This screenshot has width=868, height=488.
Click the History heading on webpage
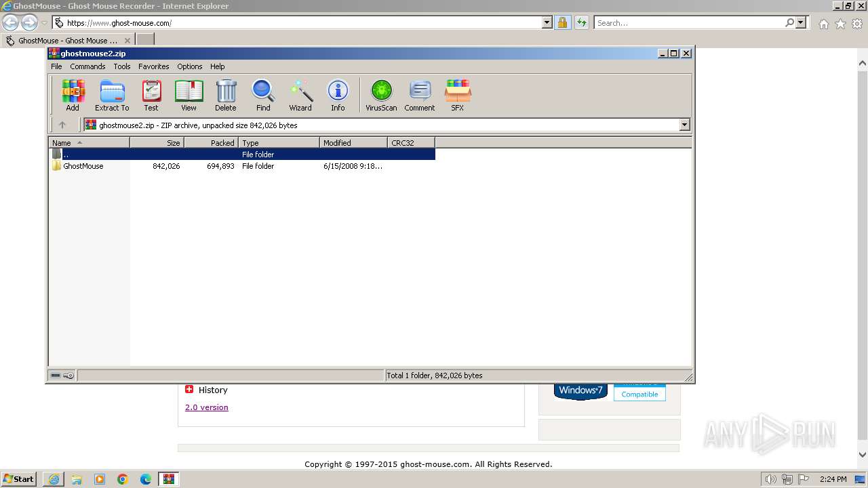[x=213, y=390]
